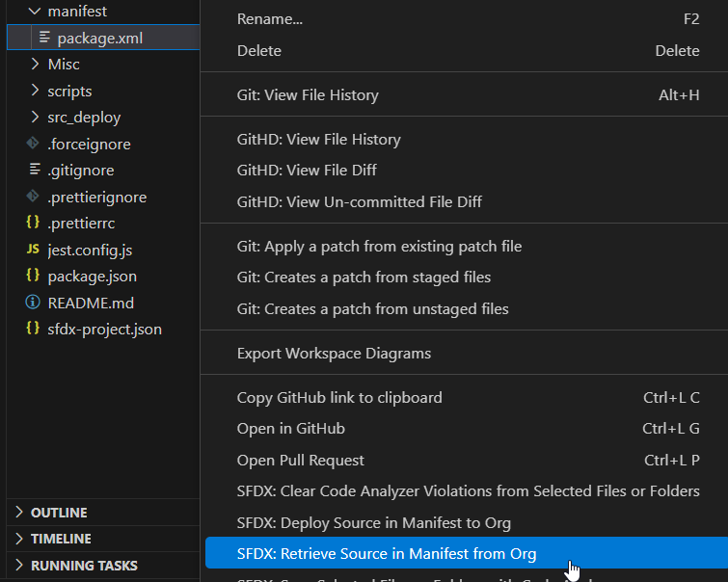Click the sfdx-project.json braces icon
The width and height of the screenshot is (728, 582).
coord(33,329)
